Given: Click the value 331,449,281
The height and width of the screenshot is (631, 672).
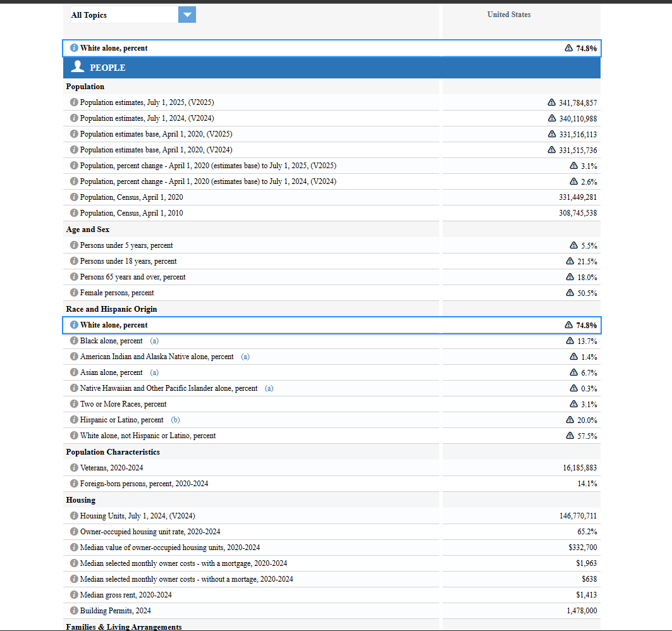Looking at the screenshot, I should [578, 197].
